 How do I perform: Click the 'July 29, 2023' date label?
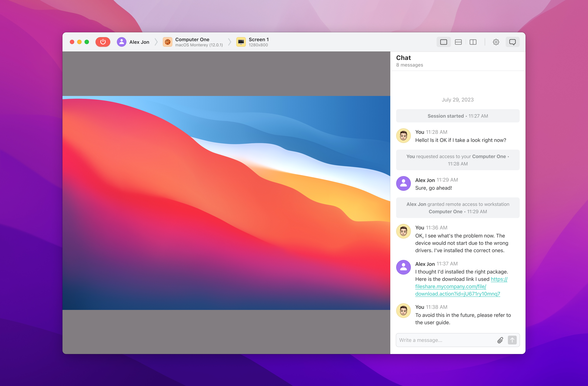[x=458, y=100]
